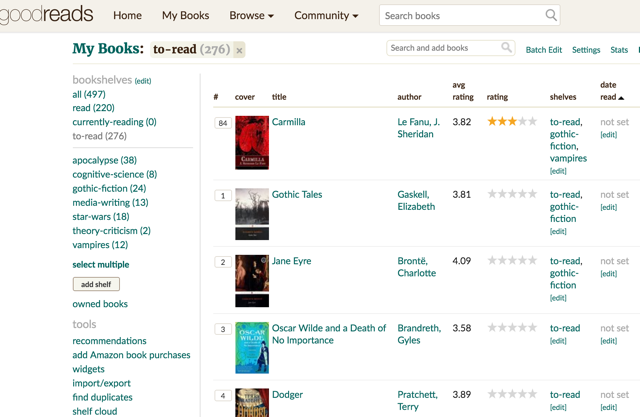Select the currently-reading (0) shelf
Image resolution: width=640 pixels, height=417 pixels.
[x=114, y=122]
